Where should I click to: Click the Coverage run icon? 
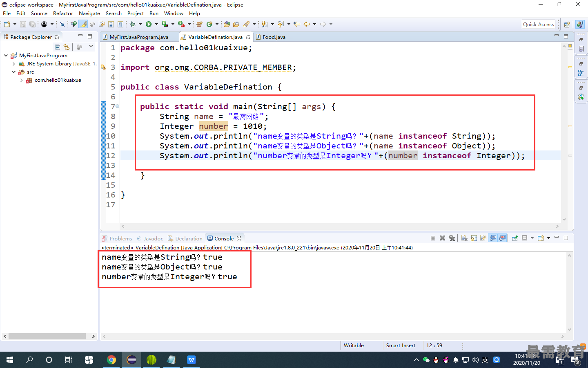tap(165, 24)
